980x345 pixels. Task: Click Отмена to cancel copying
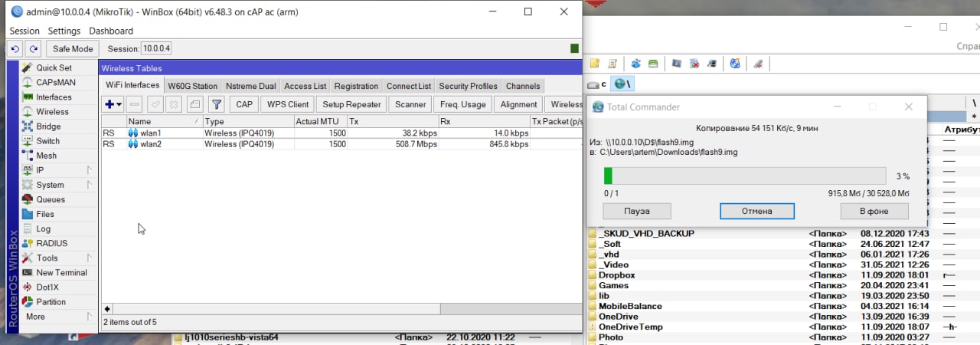(x=756, y=211)
